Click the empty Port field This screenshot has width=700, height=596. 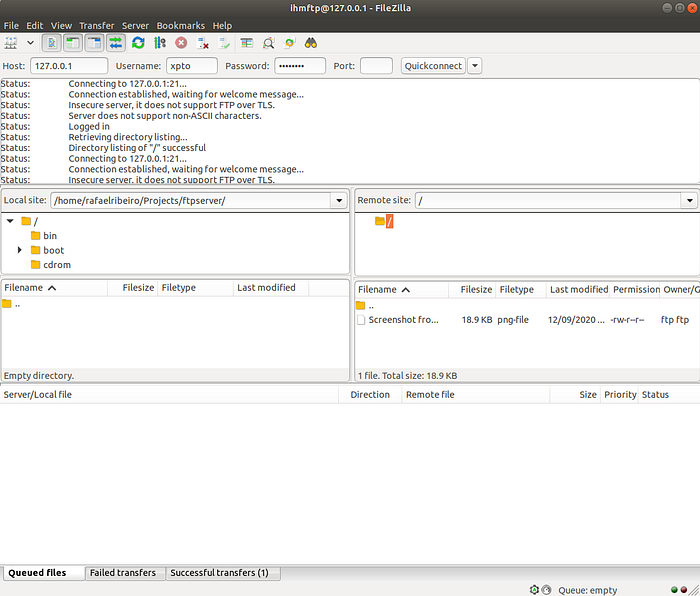(x=376, y=66)
